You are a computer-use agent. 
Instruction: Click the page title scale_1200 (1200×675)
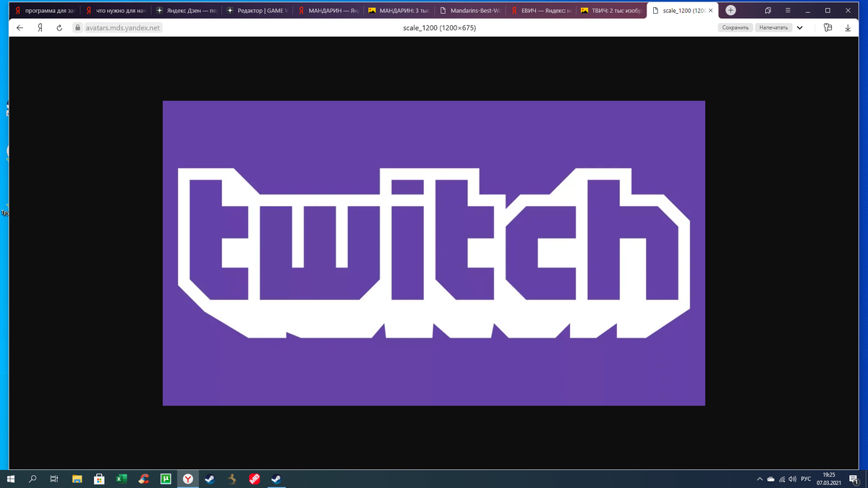[439, 27]
